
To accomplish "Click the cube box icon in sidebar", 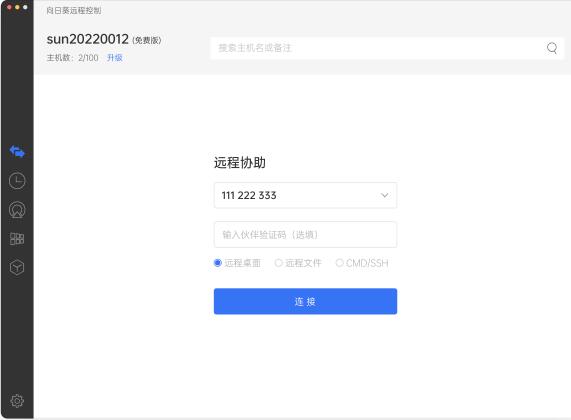I will (17, 268).
